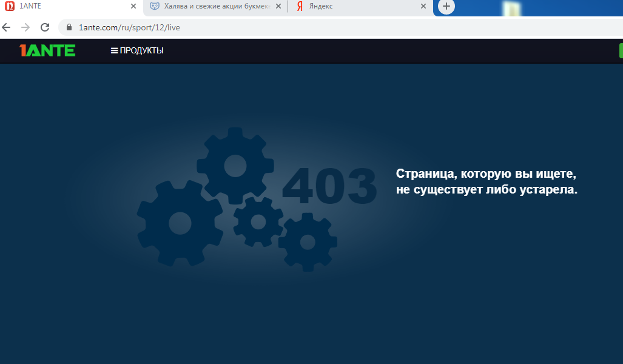Click the text 'не существует либо устарела.'
The image size is (623, 364).
(x=487, y=189)
